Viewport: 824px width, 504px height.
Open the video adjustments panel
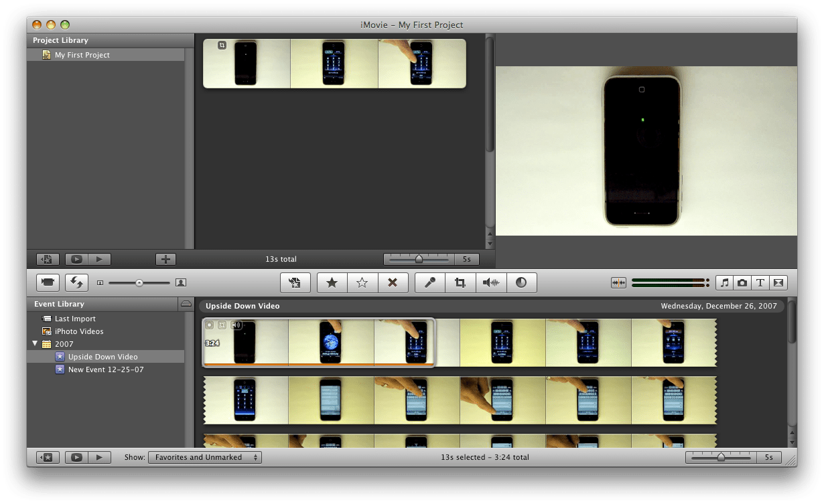(x=521, y=282)
